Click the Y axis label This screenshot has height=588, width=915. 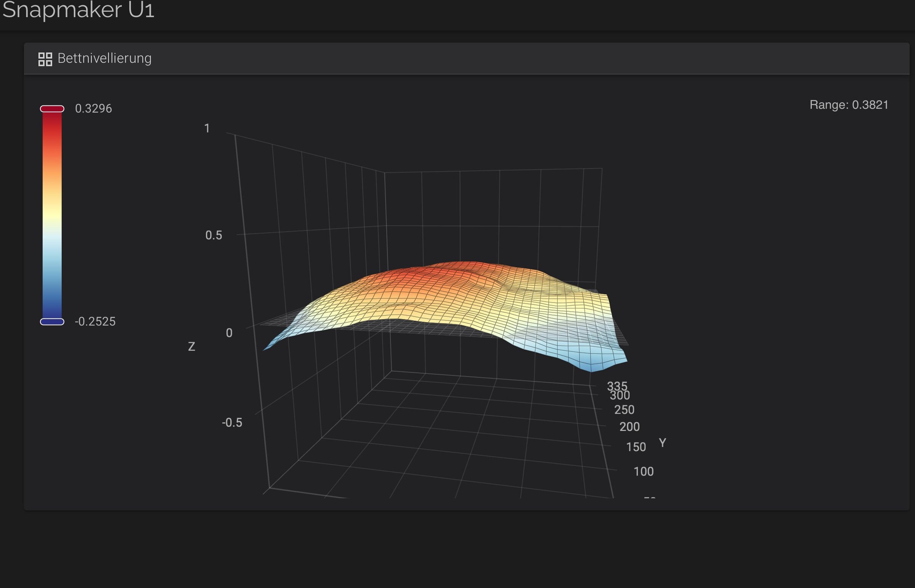662,443
